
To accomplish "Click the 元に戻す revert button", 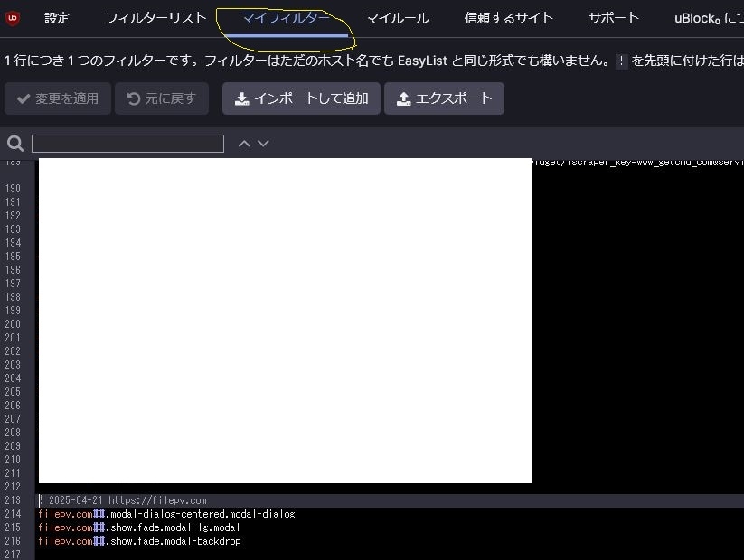I will (x=162, y=98).
